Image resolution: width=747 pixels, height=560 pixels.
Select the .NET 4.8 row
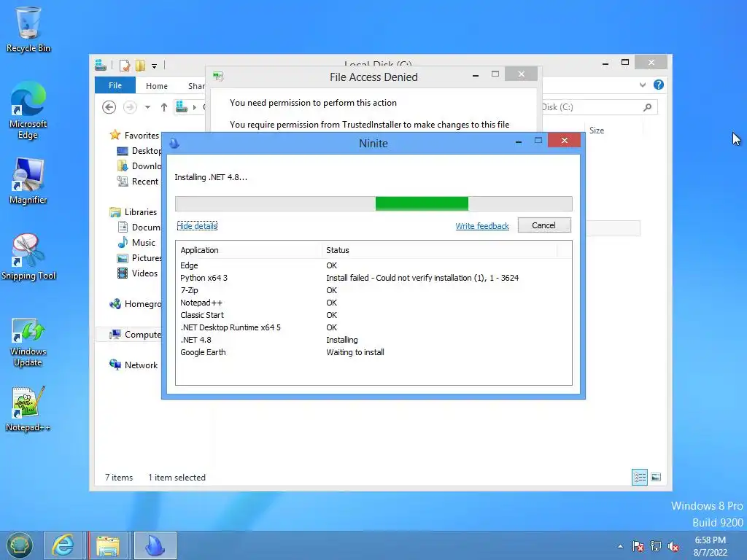[x=373, y=340]
